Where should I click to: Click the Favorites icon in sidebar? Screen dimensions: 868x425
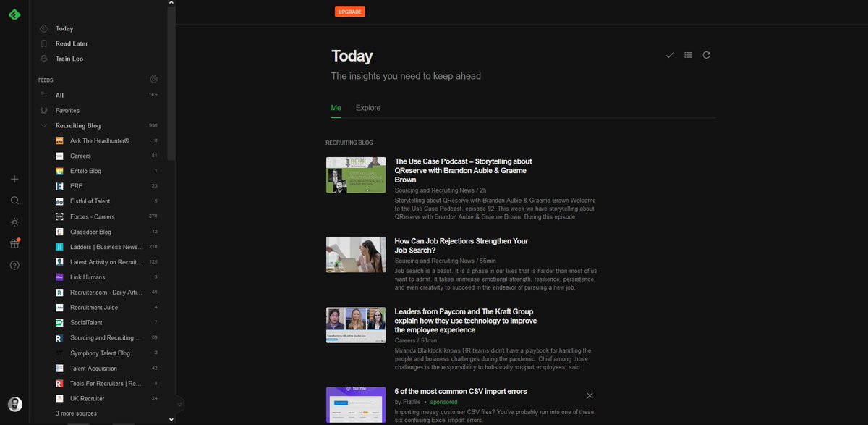[x=44, y=111]
